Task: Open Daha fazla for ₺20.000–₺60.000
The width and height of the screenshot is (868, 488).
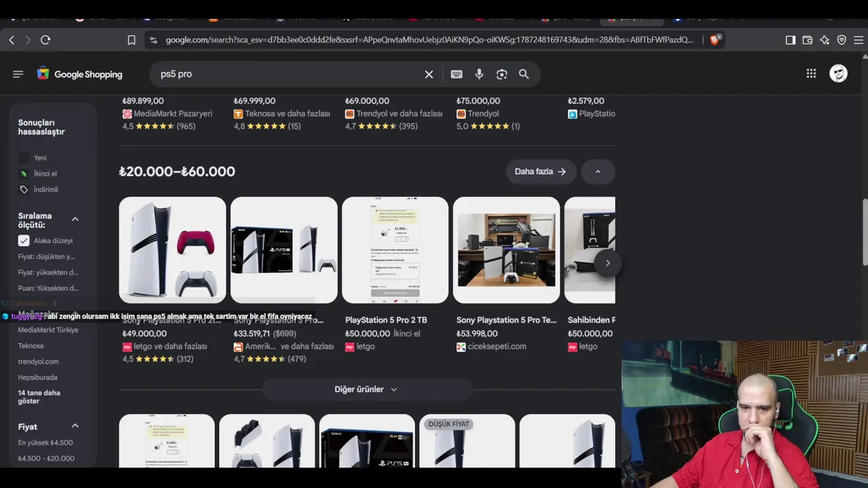Action: (x=540, y=171)
